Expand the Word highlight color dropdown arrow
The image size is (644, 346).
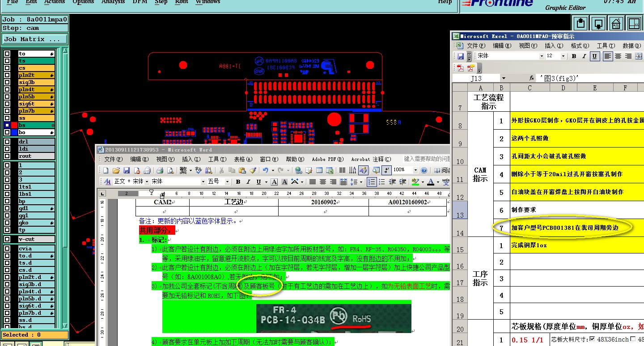(422, 182)
